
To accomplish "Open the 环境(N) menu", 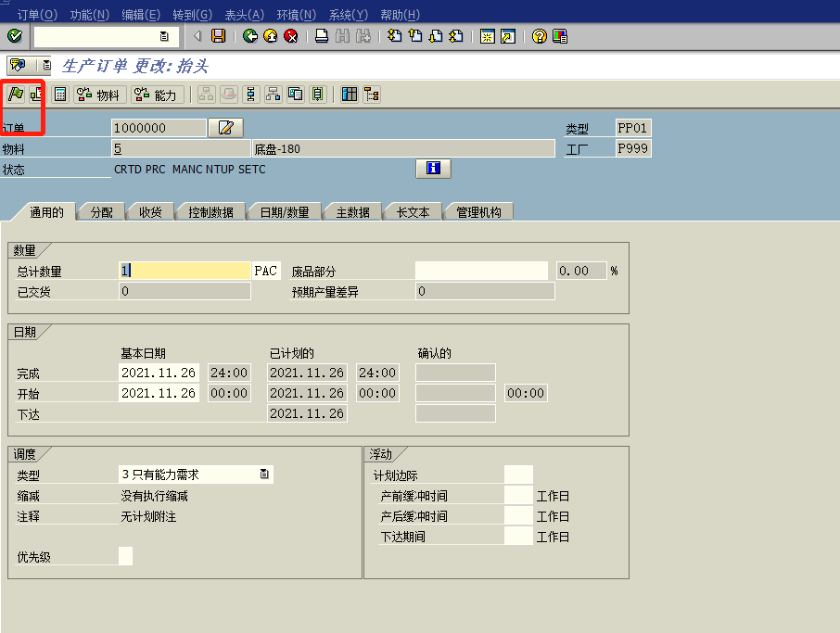I will click(x=297, y=15).
